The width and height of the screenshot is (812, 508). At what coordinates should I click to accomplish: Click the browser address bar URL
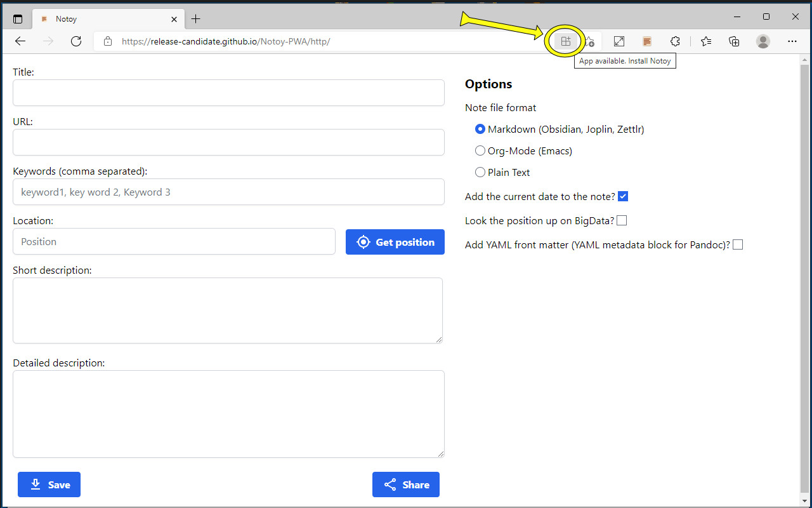[x=226, y=41]
